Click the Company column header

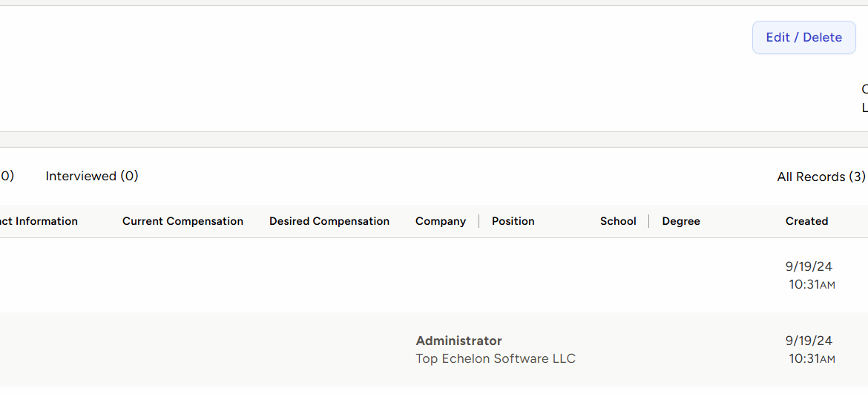[441, 221]
